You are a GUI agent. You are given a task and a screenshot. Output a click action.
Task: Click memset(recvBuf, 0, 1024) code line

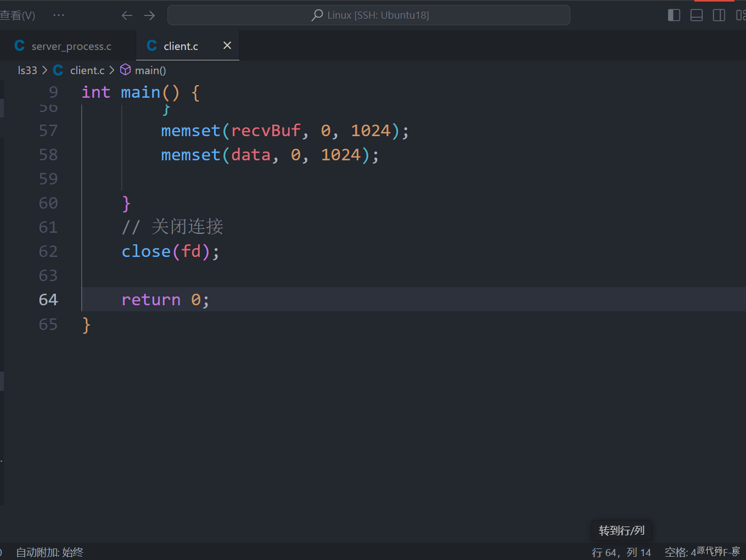[x=285, y=131]
